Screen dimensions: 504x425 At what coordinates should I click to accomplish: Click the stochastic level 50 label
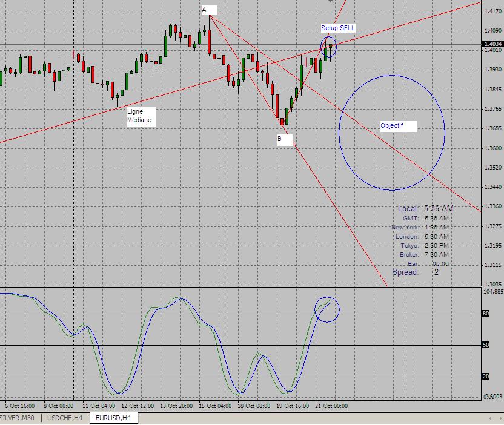[x=486, y=345]
